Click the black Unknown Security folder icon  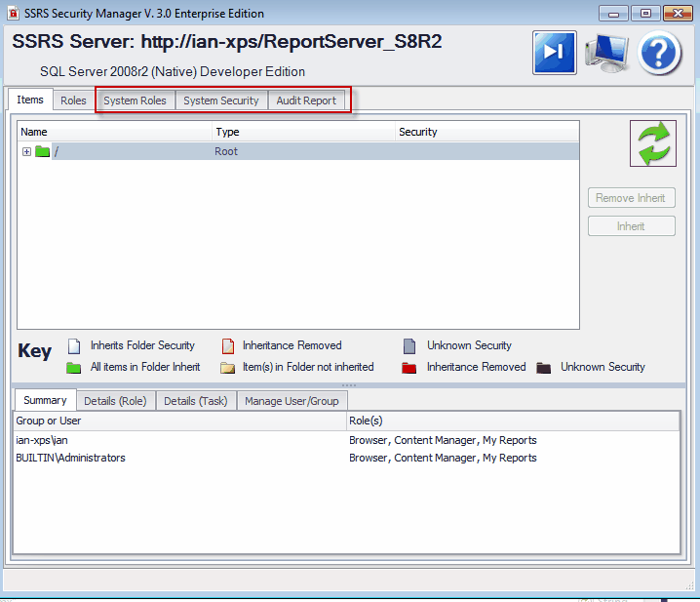(x=543, y=368)
